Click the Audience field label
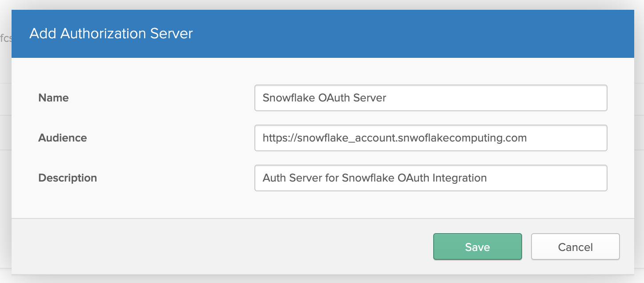This screenshot has width=644, height=283. pos(62,138)
